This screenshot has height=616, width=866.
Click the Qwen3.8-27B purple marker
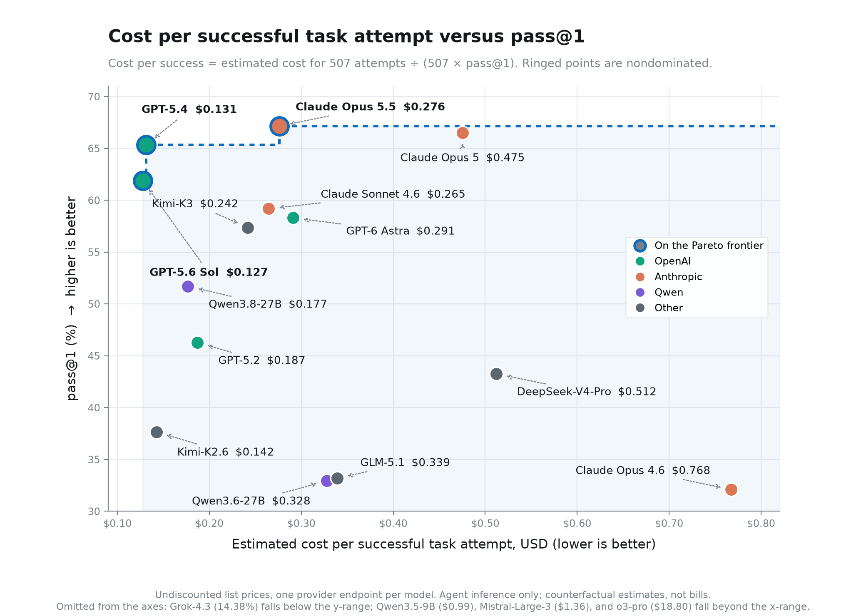point(188,286)
